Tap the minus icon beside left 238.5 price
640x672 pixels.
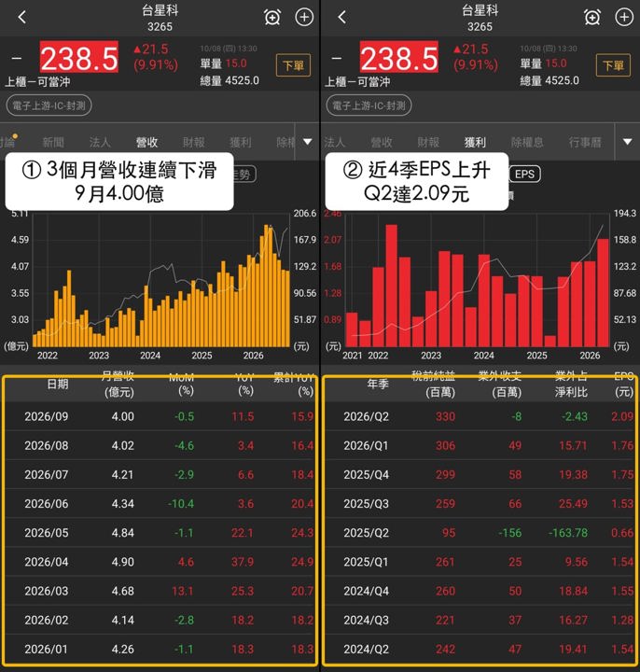[x=16, y=58]
